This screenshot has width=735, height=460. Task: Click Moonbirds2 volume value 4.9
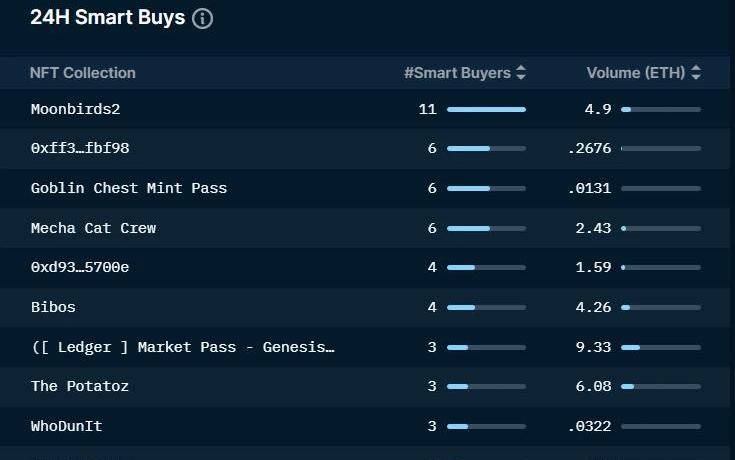598,109
